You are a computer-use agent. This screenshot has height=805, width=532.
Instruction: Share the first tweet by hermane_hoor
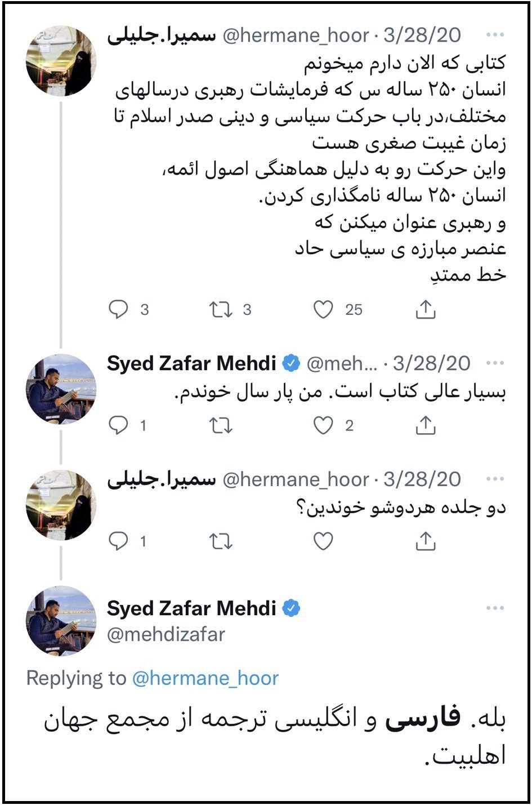point(426,309)
